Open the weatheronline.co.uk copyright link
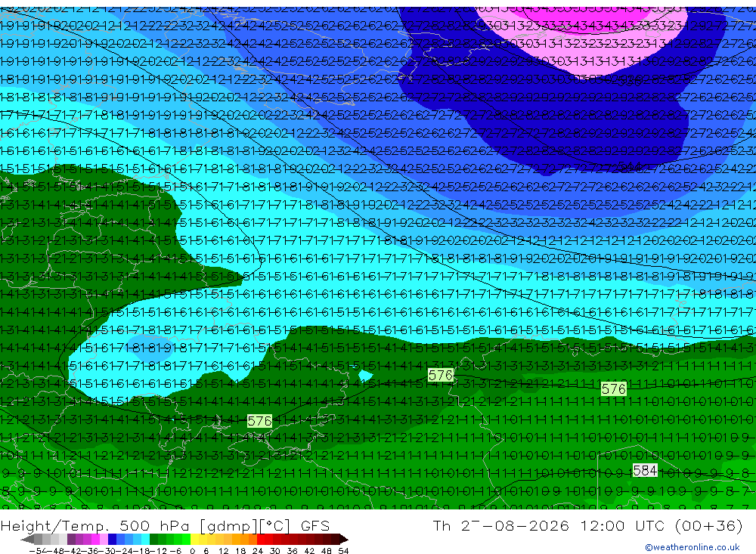 (x=692, y=546)
